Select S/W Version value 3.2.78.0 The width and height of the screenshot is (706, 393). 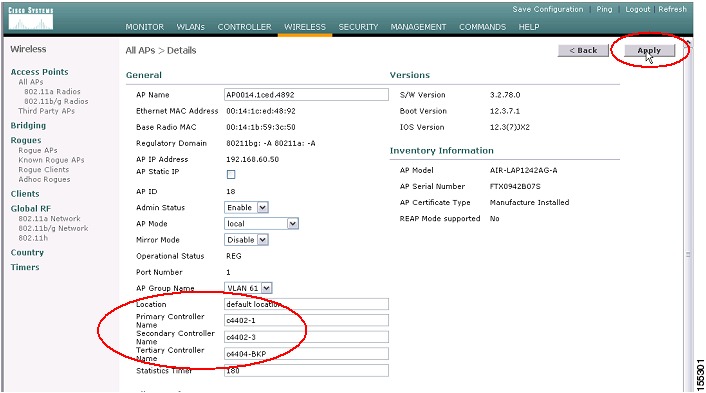coord(505,95)
